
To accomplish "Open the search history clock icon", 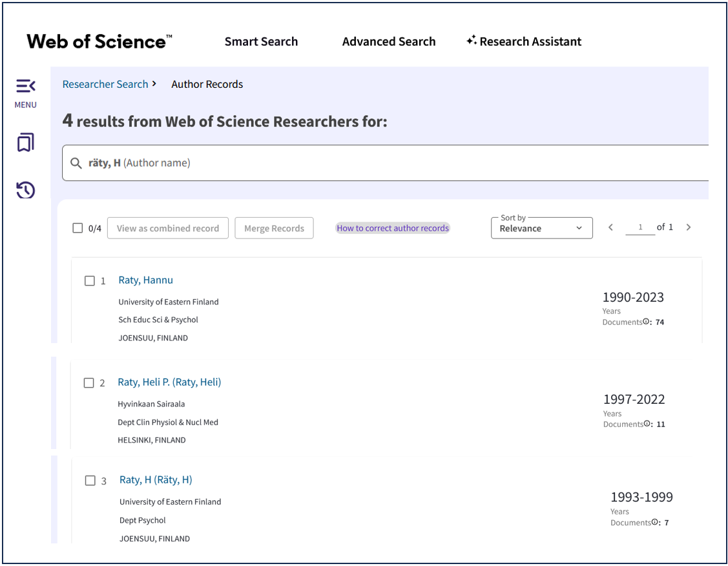I will coord(26,190).
